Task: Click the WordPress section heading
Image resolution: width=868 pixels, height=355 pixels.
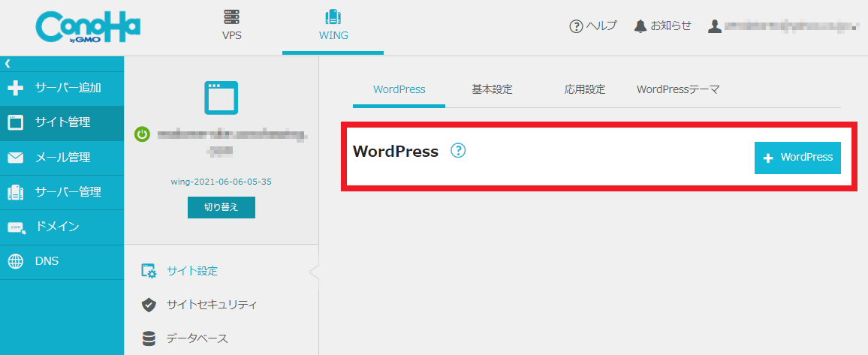Action: point(395,151)
